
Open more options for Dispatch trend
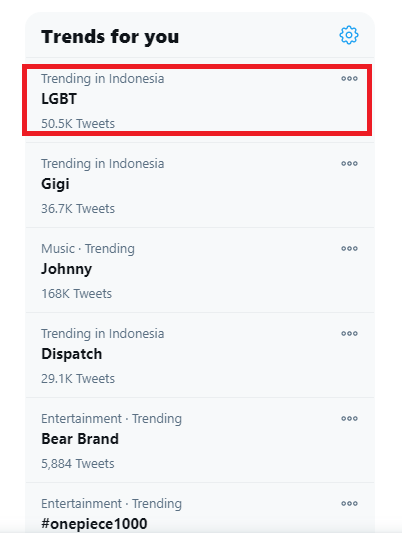(x=349, y=333)
